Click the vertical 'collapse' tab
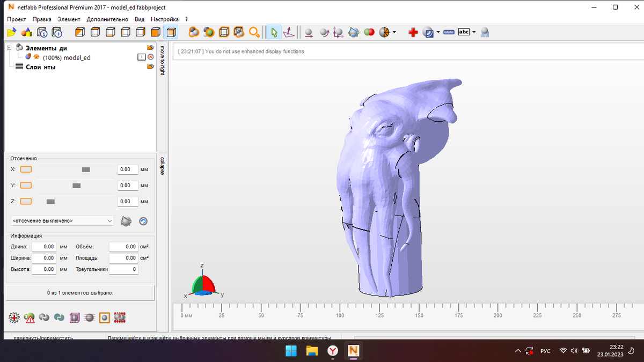The width and height of the screenshot is (644, 362). click(162, 166)
